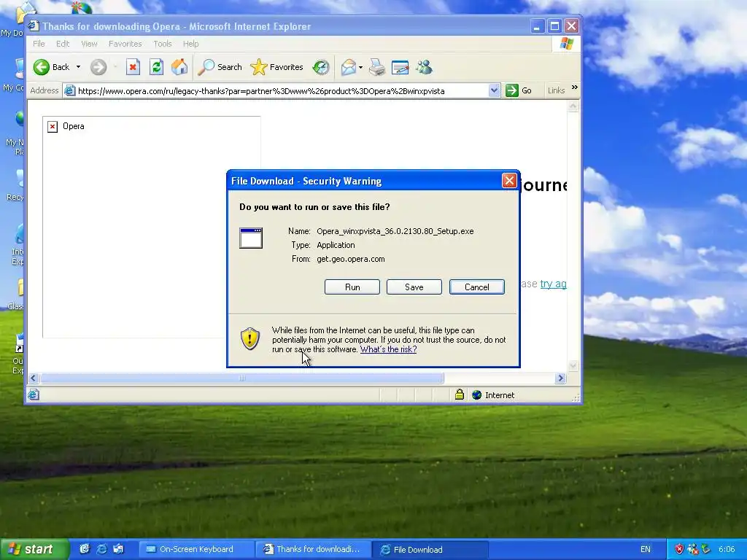This screenshot has height=560, width=747.
Task: Open the File menu
Action: pyautogui.click(x=39, y=44)
